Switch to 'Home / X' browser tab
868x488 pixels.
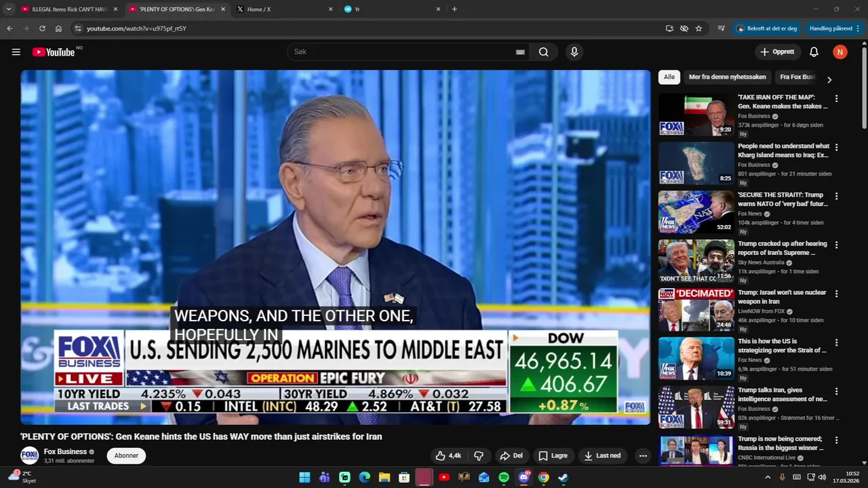coord(285,9)
